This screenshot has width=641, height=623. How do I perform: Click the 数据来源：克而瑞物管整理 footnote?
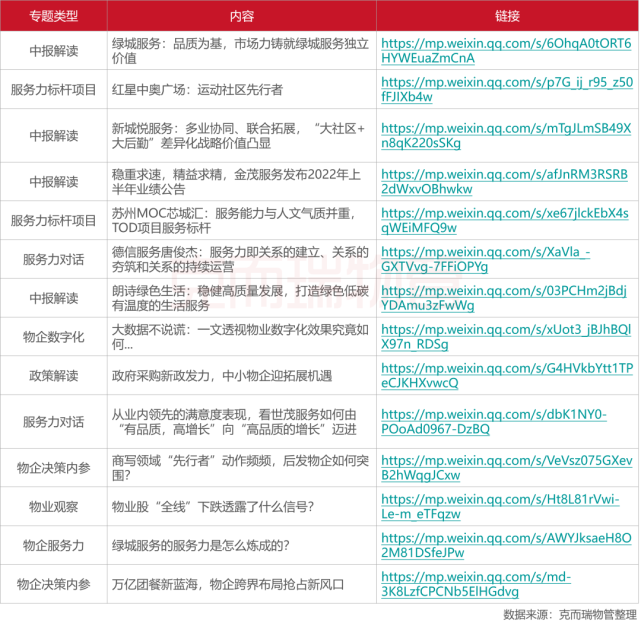[570, 614]
